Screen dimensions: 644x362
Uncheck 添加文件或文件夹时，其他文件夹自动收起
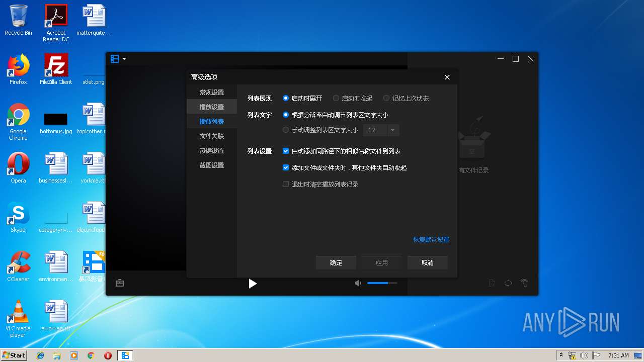pos(345,168)
